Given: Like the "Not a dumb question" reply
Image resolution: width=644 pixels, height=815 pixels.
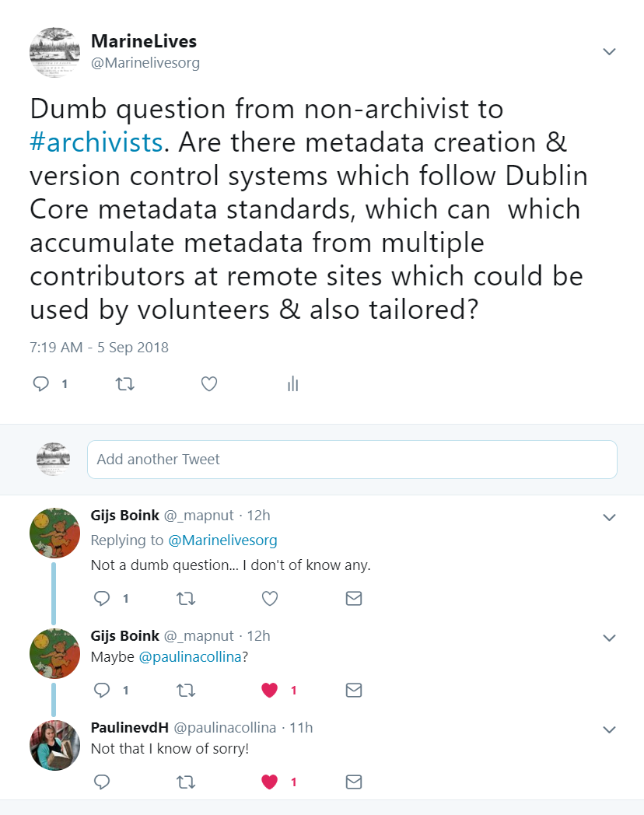Looking at the screenshot, I should click(x=269, y=598).
